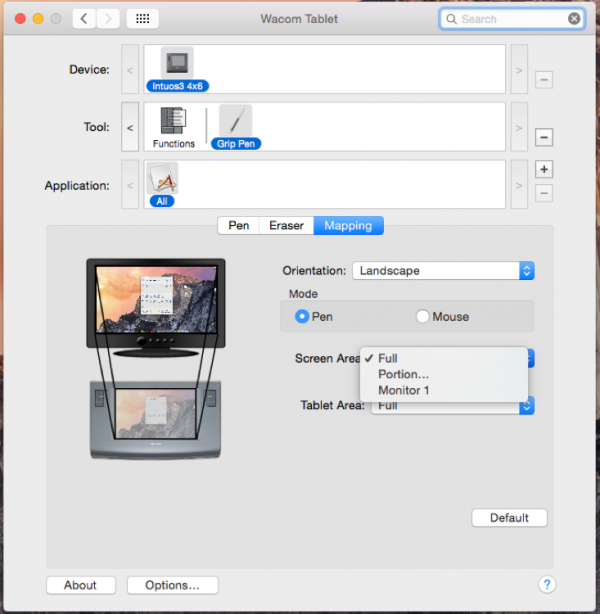Select the Intuos3 4x6 device icon
This screenshot has height=614, width=600.
pos(177,64)
